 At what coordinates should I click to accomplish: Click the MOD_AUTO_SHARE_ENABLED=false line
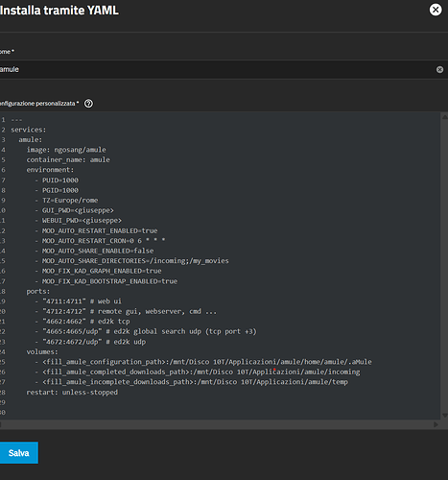pyautogui.click(x=94, y=251)
